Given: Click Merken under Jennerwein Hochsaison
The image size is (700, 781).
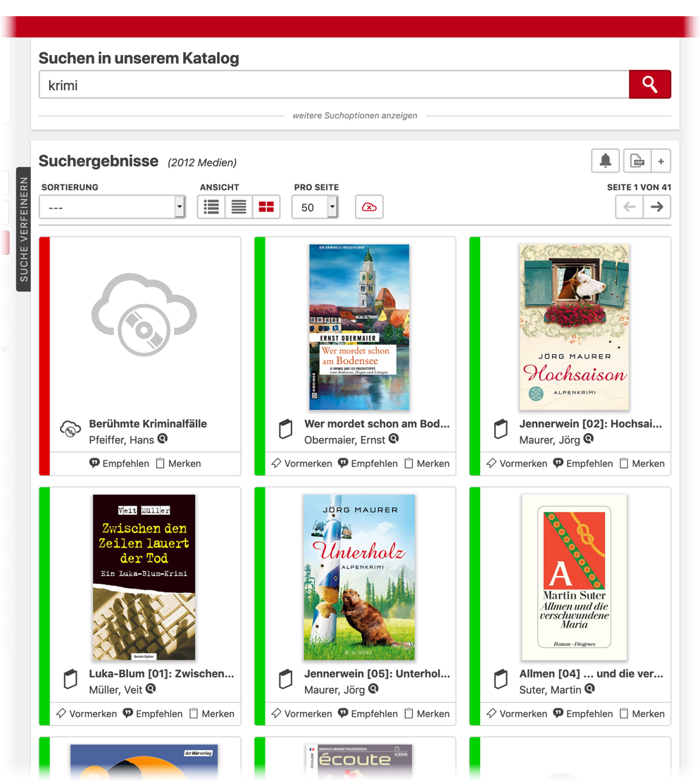Looking at the screenshot, I should click(x=642, y=463).
